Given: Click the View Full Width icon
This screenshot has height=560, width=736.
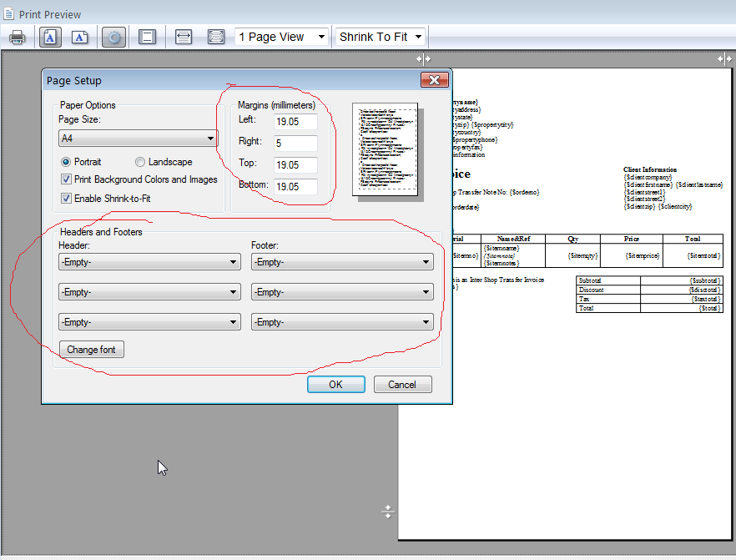Looking at the screenshot, I should click(x=184, y=37).
